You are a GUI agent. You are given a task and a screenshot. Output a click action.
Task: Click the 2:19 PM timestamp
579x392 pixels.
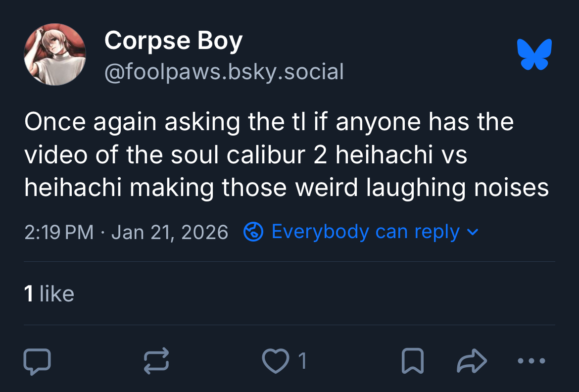(x=58, y=232)
